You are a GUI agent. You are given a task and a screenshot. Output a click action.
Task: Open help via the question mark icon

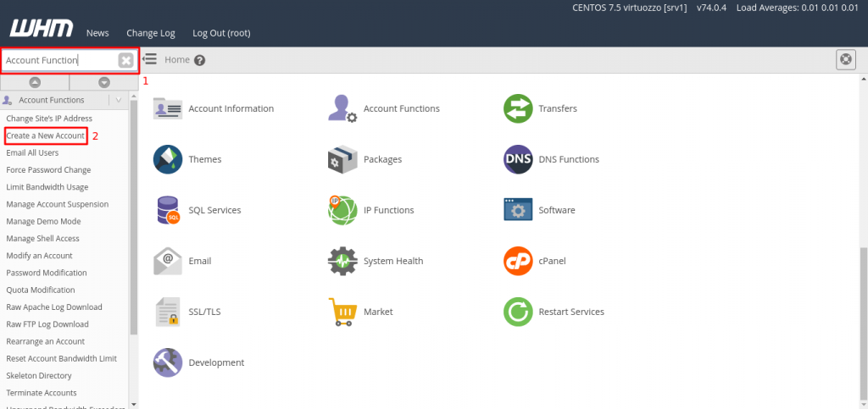coord(200,60)
